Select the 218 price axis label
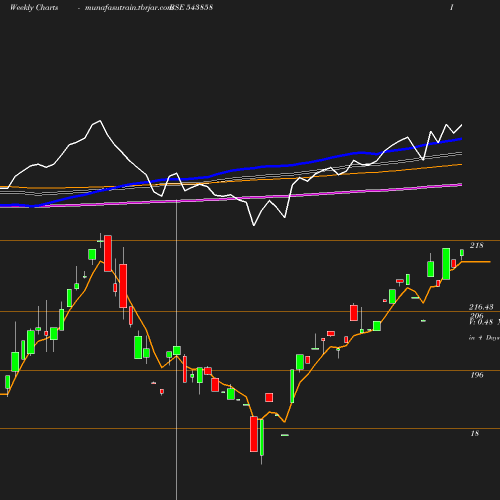 click(477, 245)
